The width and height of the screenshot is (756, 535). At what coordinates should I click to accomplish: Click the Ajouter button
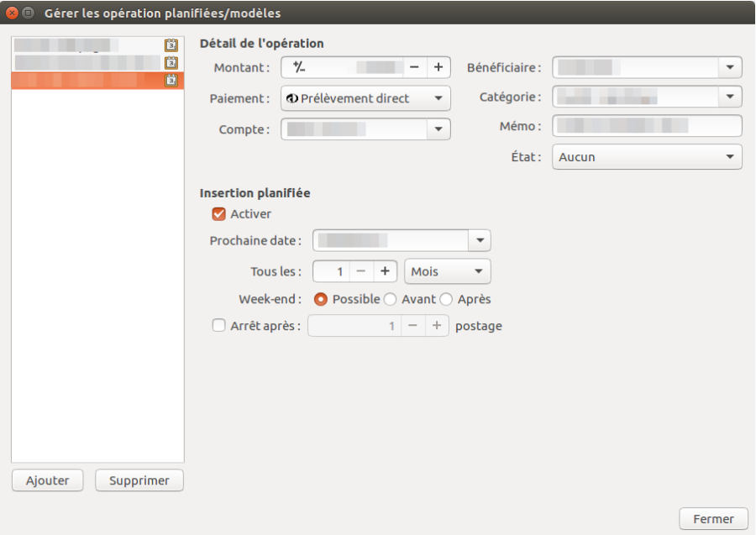(47, 480)
